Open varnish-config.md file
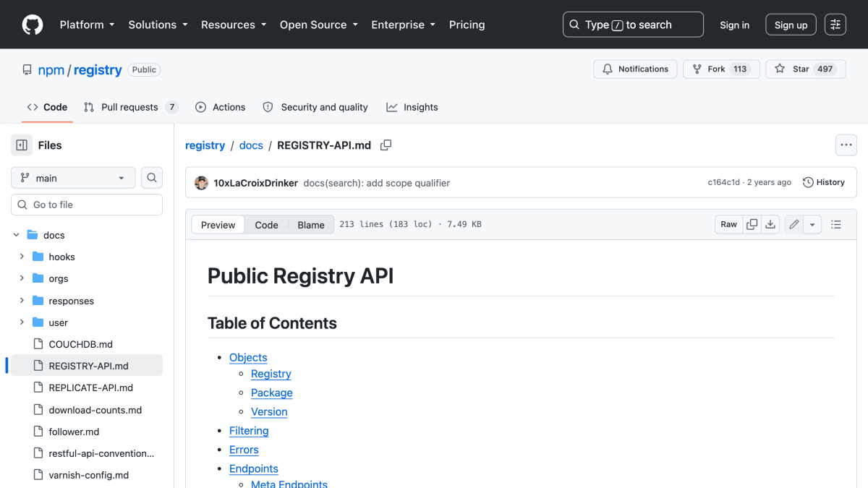This screenshot has width=868, height=488. [x=89, y=475]
